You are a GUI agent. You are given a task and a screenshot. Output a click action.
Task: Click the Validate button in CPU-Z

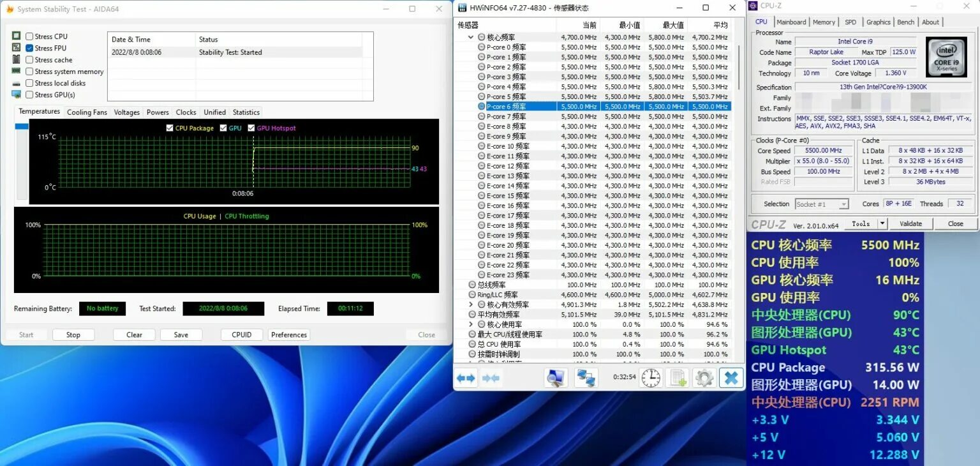(910, 223)
